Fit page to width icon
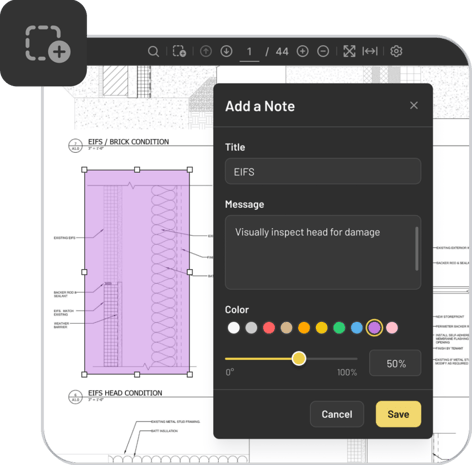 (x=370, y=51)
